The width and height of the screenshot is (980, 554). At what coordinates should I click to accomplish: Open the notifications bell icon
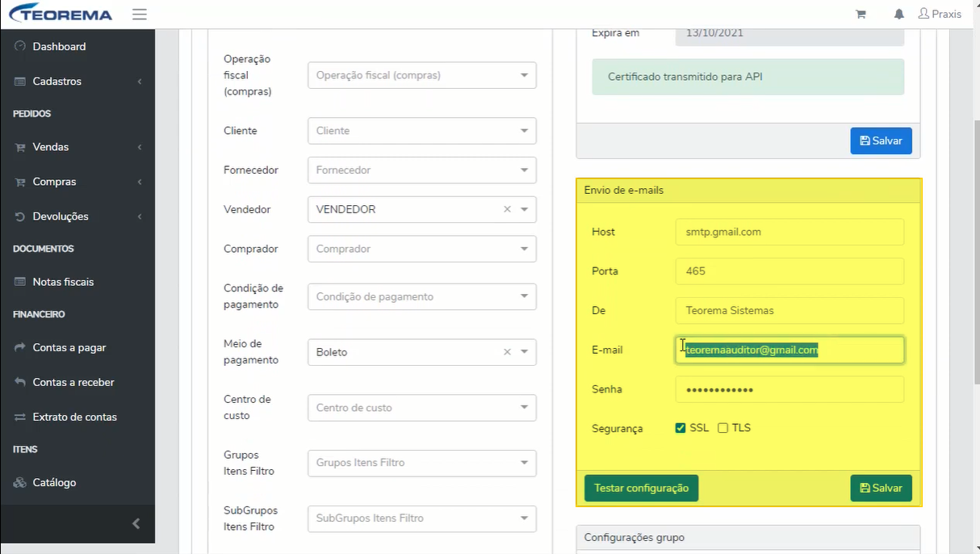pyautogui.click(x=899, y=15)
